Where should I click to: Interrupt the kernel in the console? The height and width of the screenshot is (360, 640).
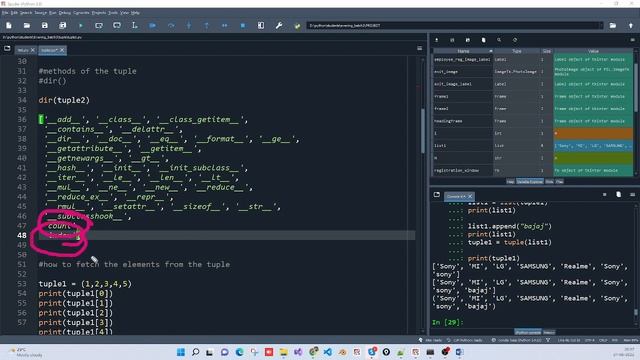tap(604, 195)
